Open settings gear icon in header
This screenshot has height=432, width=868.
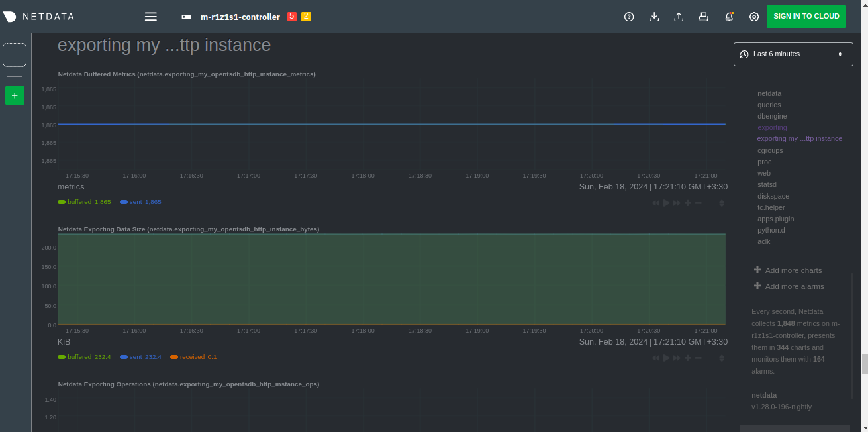pos(754,17)
